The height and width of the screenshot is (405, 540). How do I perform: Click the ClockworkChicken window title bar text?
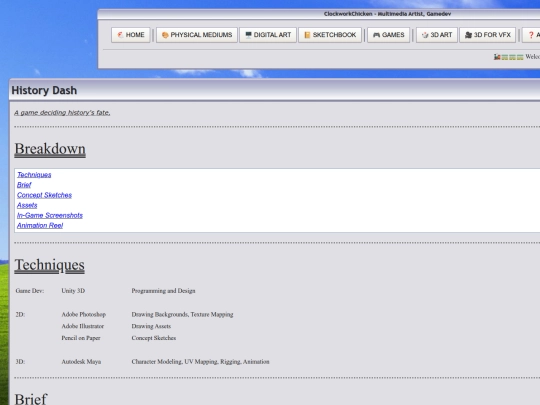(x=387, y=14)
